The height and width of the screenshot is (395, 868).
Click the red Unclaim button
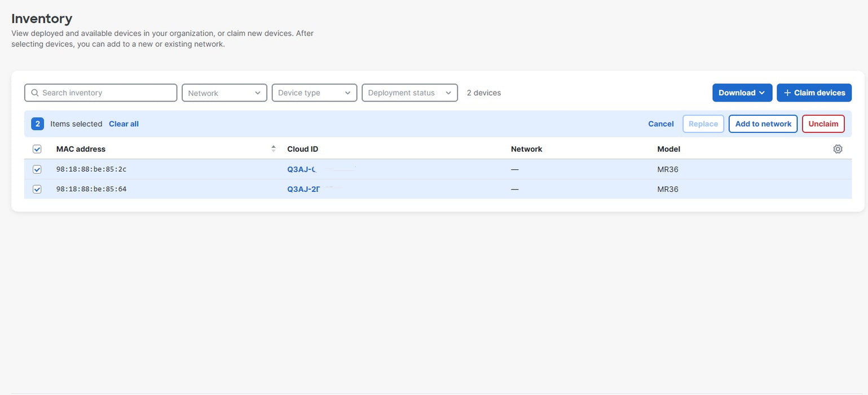point(823,124)
